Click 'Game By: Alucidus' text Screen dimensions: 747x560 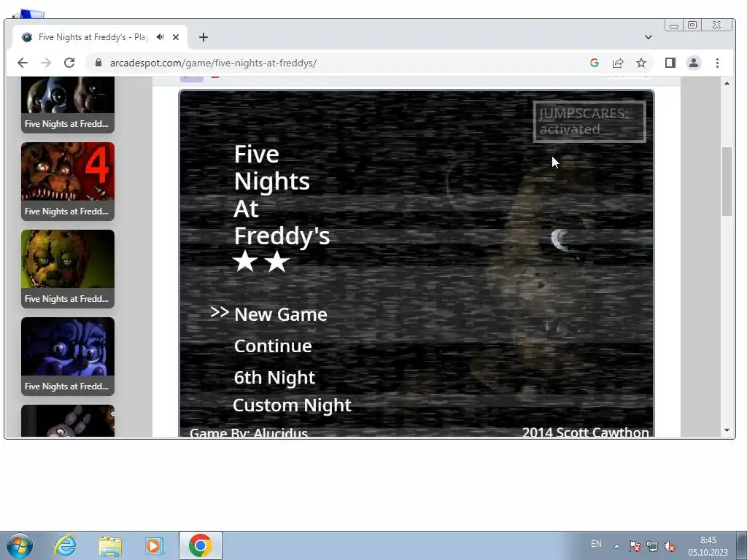pos(249,433)
